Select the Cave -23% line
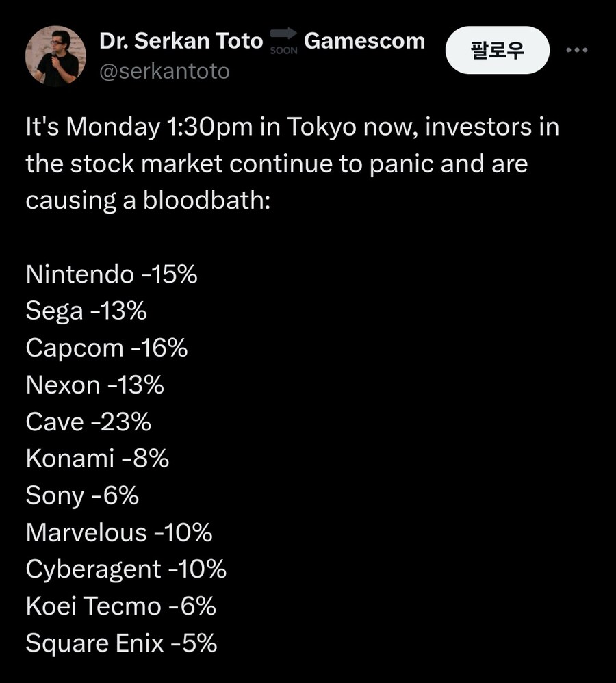616x683 pixels. (x=88, y=422)
